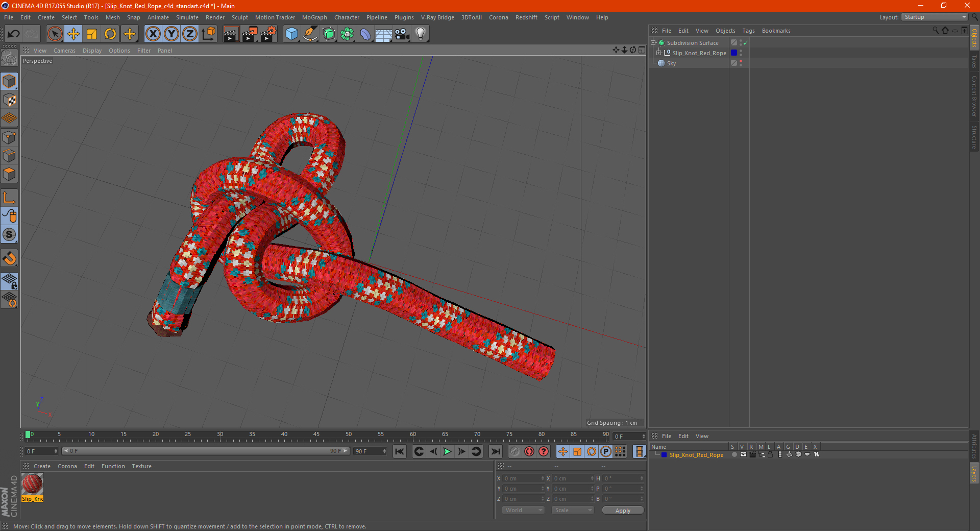Open the Structure side tab
This screenshot has width=980, height=531.
pos(974,137)
